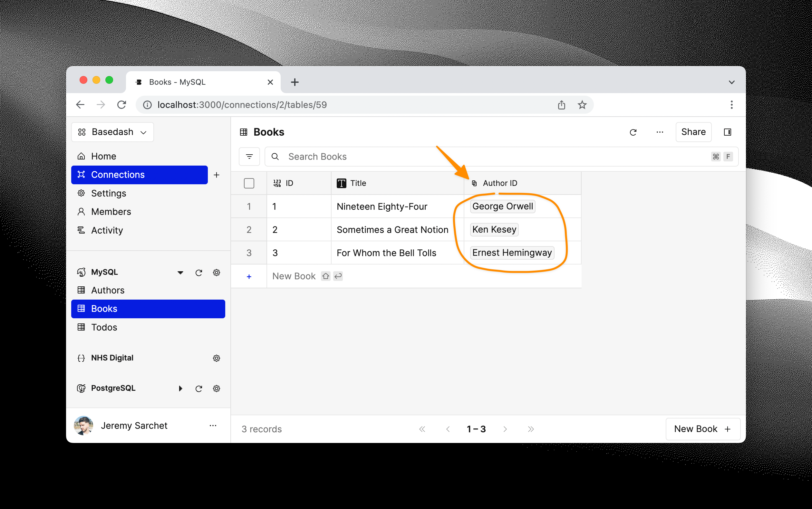
Task: Open MySQL connection settings gear
Action: [x=217, y=272]
